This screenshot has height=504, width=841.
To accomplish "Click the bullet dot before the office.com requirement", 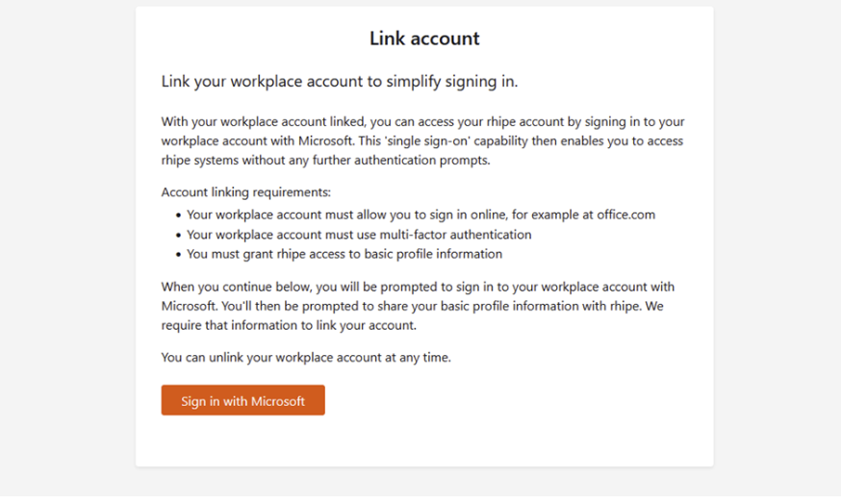I will tap(178, 215).
